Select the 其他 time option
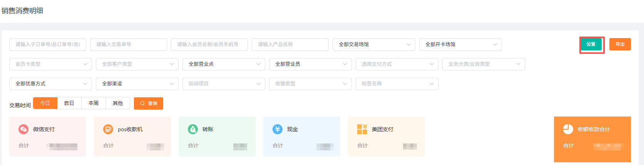 coord(118,103)
